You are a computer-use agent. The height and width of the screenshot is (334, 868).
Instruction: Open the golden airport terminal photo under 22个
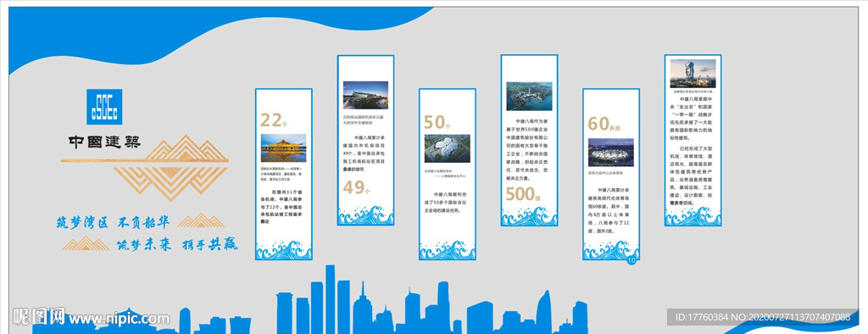(x=283, y=148)
